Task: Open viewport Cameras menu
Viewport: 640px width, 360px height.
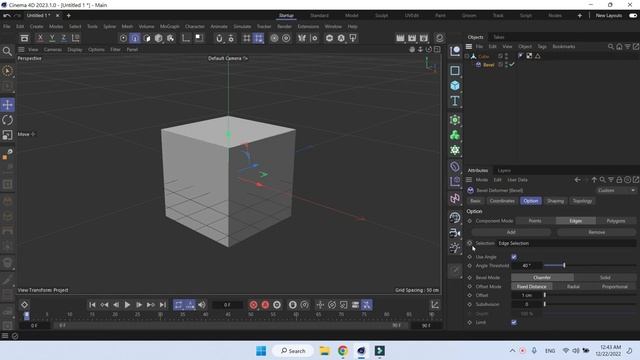Action: [53, 49]
